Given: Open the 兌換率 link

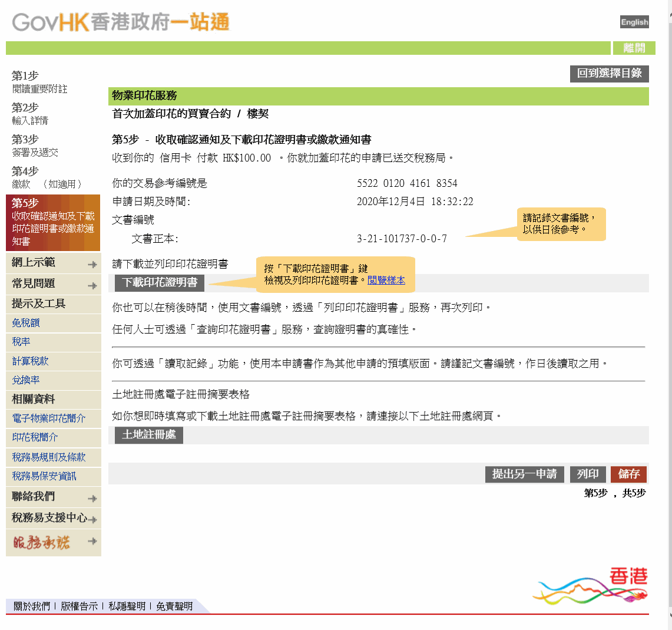Looking at the screenshot, I should point(26,380).
